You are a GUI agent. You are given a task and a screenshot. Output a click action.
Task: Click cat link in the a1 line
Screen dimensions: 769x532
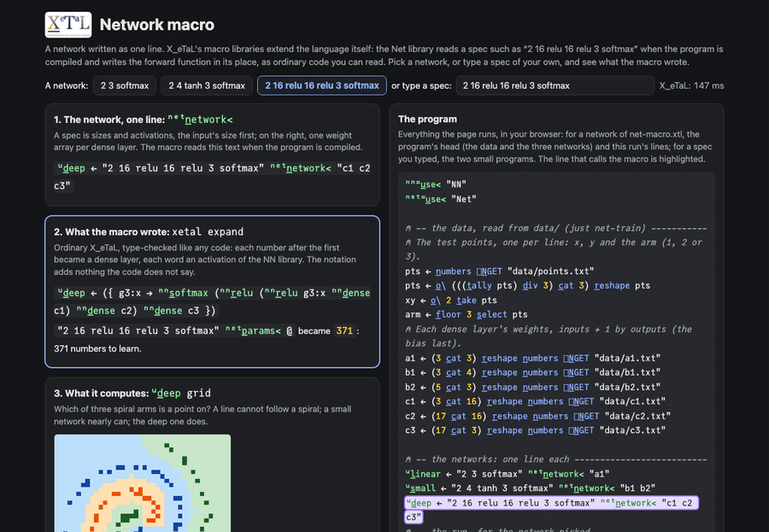pos(453,358)
